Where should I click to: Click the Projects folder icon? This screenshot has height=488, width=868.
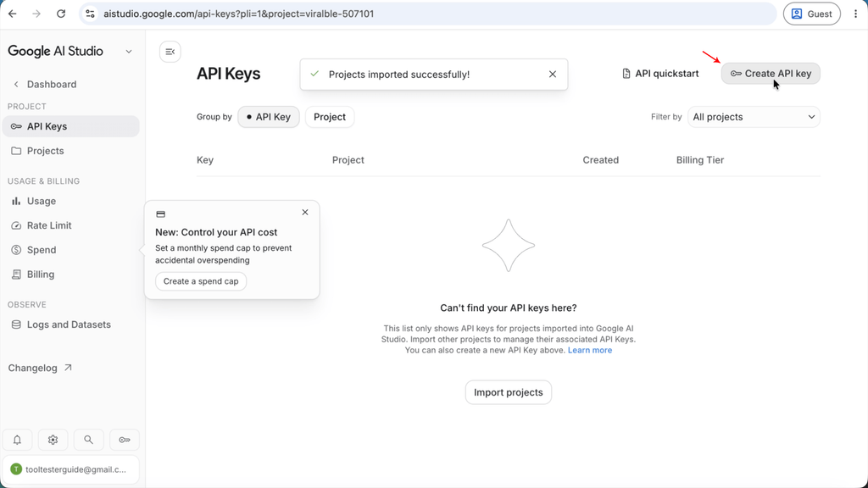[16, 151]
